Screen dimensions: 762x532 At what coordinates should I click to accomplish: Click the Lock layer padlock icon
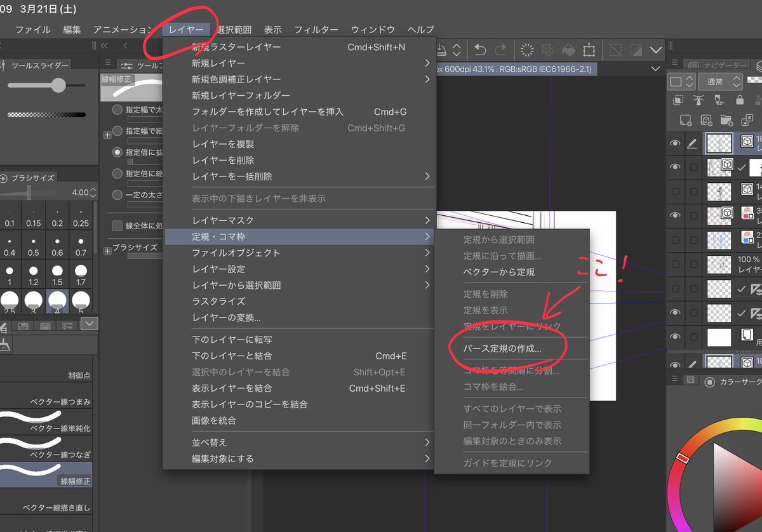[x=739, y=100]
